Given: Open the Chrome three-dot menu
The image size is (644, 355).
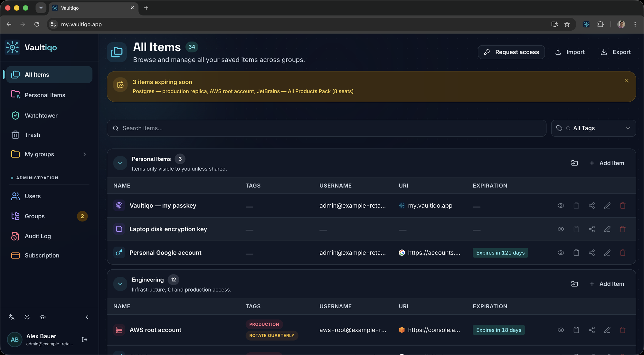Looking at the screenshot, I should [x=635, y=24].
